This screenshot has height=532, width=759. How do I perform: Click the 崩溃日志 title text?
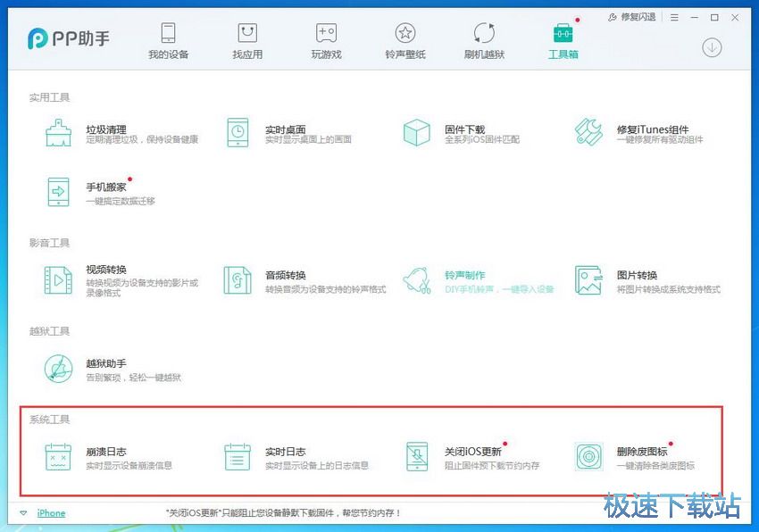pos(106,452)
